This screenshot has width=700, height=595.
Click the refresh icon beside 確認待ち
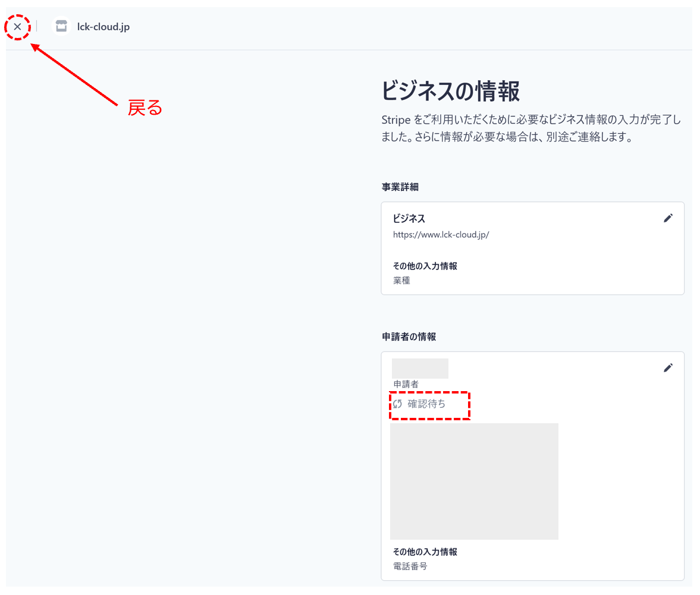pyautogui.click(x=398, y=405)
